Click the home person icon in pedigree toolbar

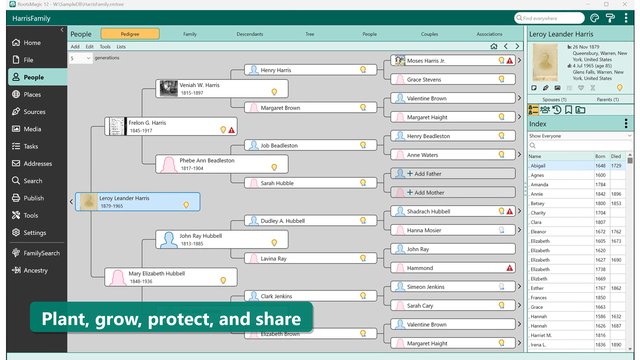[494, 47]
